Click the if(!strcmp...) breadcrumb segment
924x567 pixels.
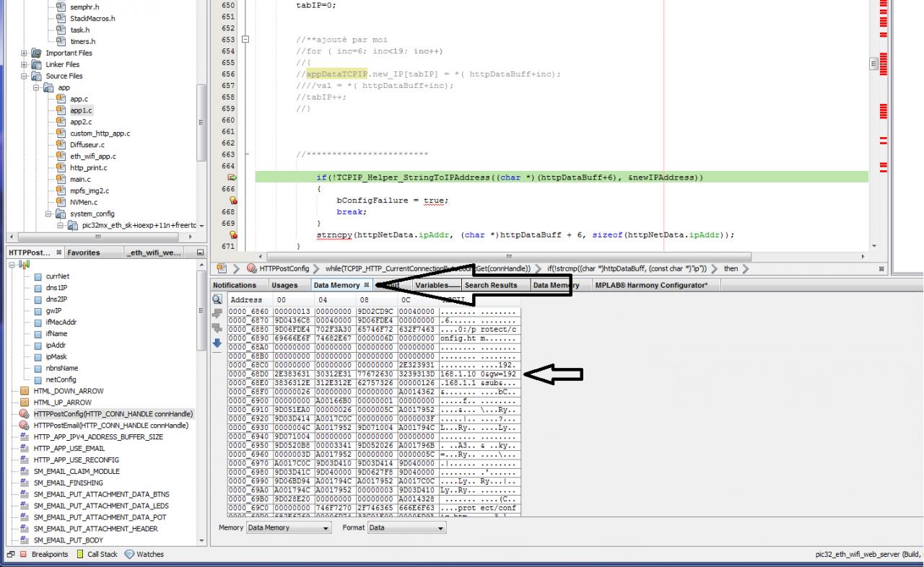tap(626, 269)
